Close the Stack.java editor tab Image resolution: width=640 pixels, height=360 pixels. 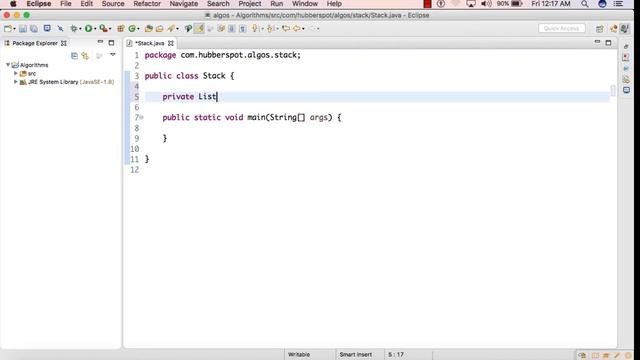tap(171, 43)
